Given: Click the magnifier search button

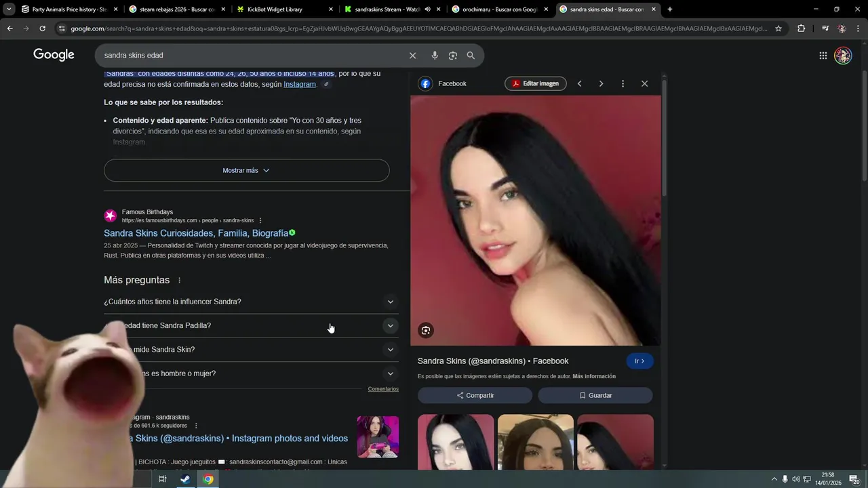Looking at the screenshot, I should coord(471,56).
